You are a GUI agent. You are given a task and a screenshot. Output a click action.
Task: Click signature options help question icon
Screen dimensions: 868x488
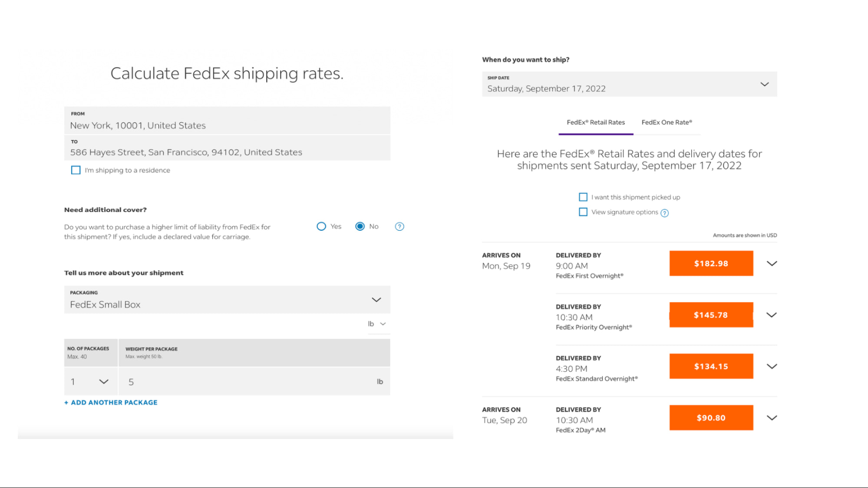[x=664, y=213]
